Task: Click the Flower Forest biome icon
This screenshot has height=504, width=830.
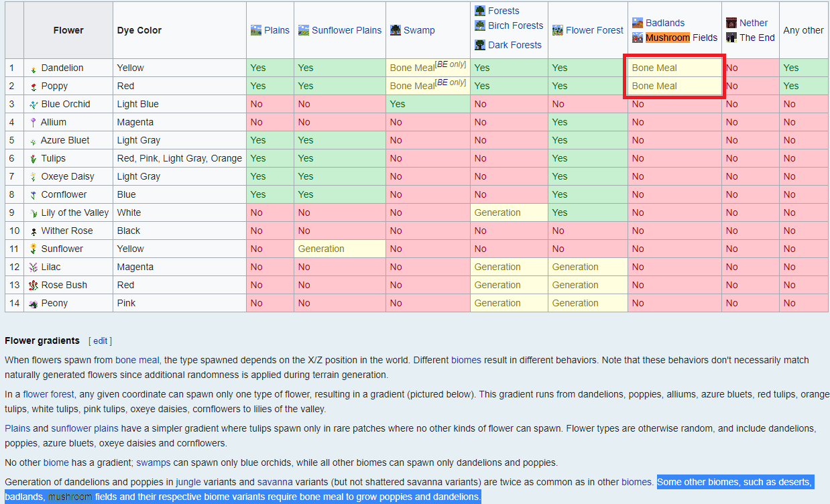Action: 557,30
